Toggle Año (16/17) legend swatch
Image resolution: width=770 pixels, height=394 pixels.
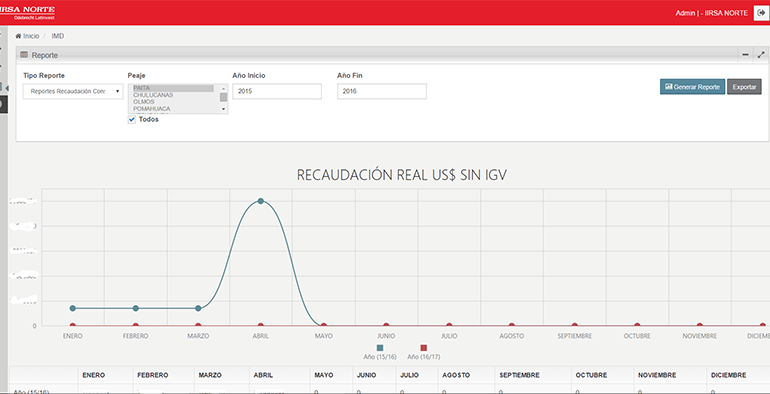pos(424,348)
